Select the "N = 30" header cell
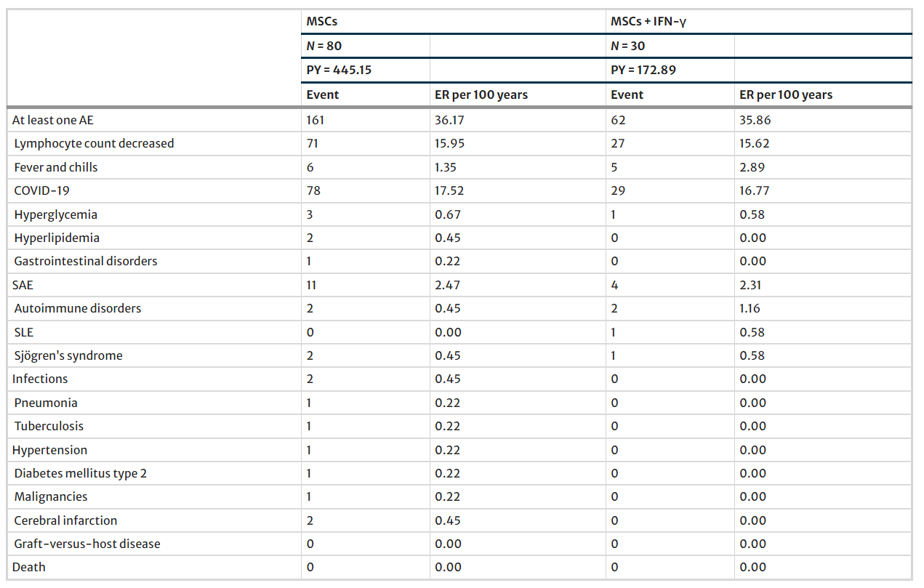The width and height of the screenshot is (924, 588). 628,46
